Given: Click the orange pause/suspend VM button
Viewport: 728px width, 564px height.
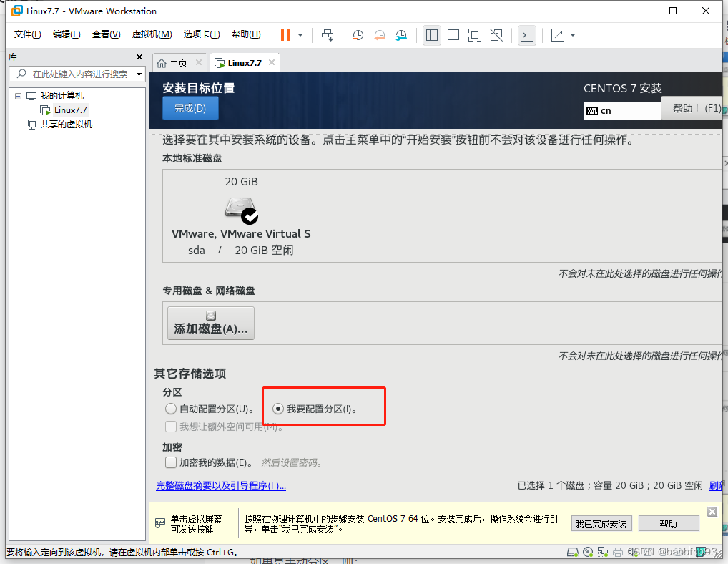Looking at the screenshot, I should click(285, 35).
